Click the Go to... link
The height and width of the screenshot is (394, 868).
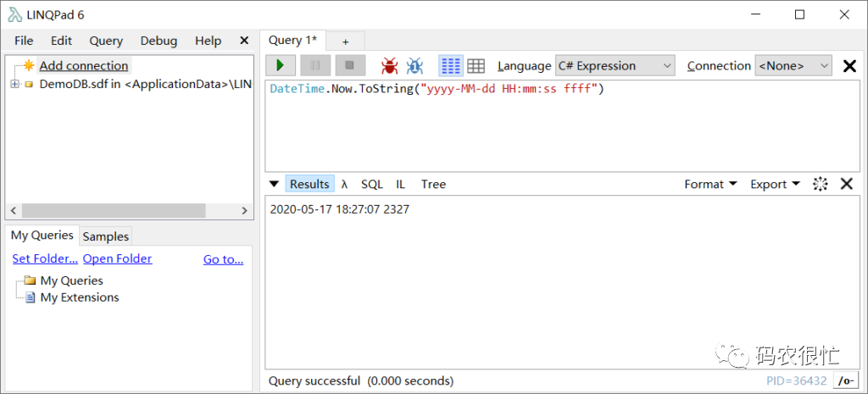[224, 259]
